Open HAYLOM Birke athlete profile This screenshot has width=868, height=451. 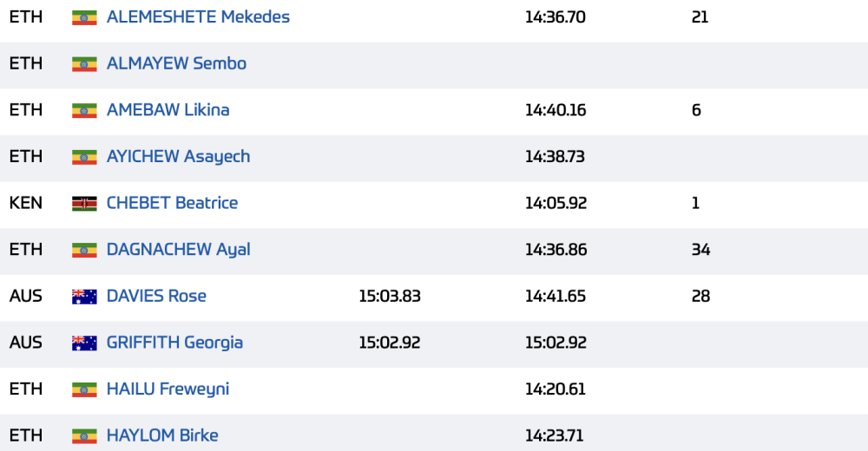point(161,435)
